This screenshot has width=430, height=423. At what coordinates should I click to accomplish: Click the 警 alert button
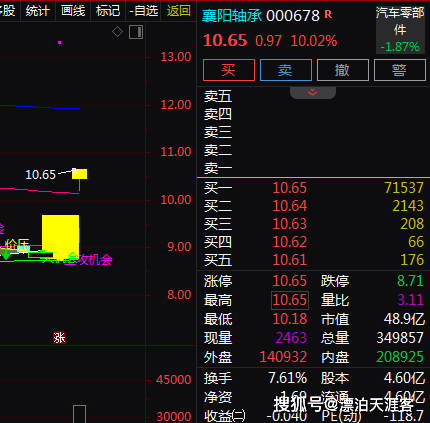coord(400,70)
